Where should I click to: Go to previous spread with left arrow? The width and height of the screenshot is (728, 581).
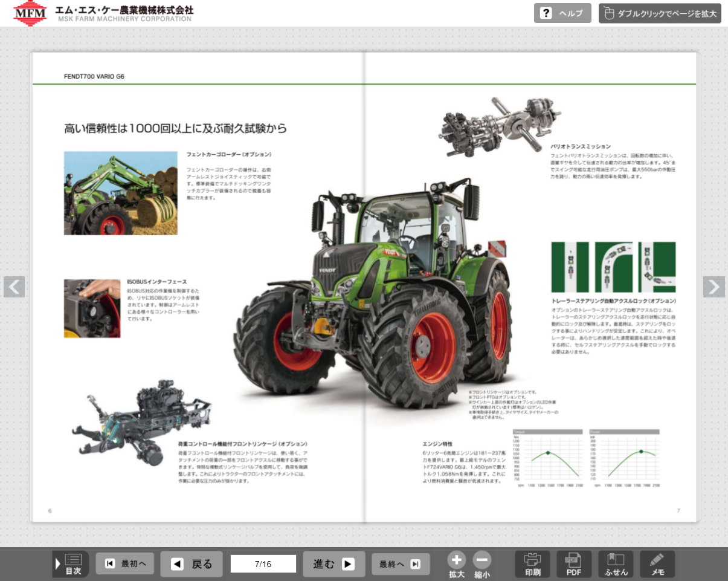[x=14, y=287]
